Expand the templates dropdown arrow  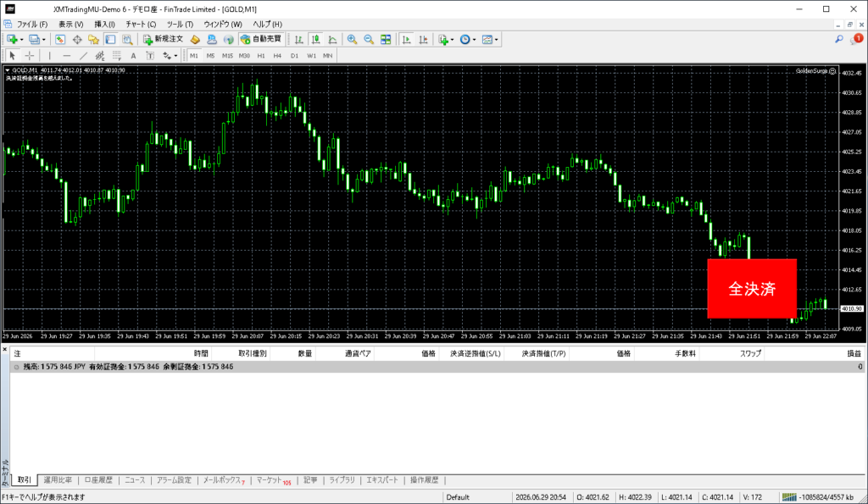click(x=497, y=40)
